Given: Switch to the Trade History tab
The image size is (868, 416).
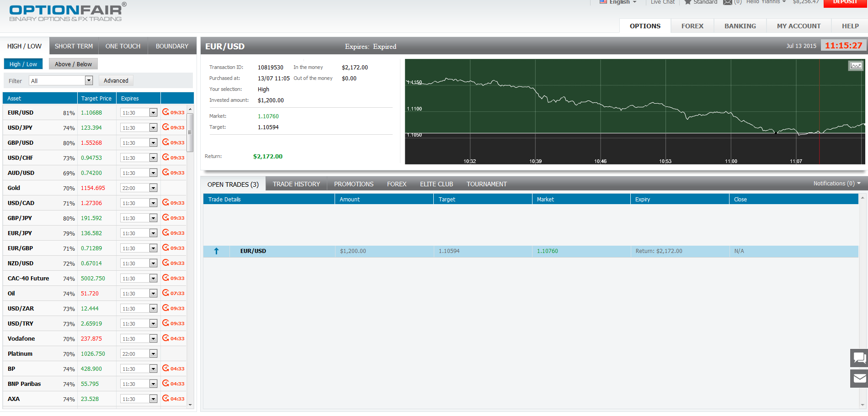Looking at the screenshot, I should (296, 184).
